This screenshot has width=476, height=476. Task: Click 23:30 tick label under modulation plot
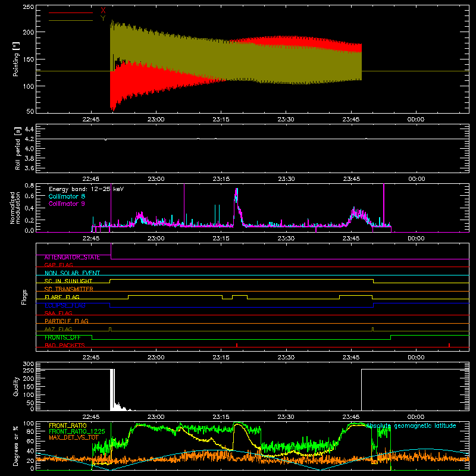click(286, 239)
